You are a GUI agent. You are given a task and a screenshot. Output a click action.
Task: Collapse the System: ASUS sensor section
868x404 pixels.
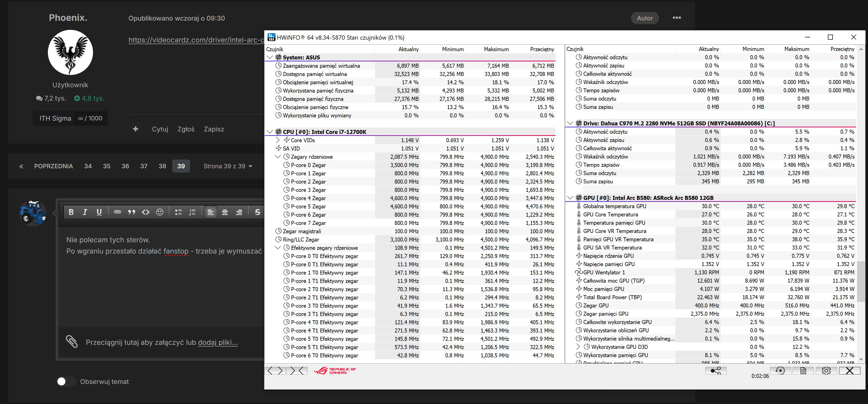270,57
